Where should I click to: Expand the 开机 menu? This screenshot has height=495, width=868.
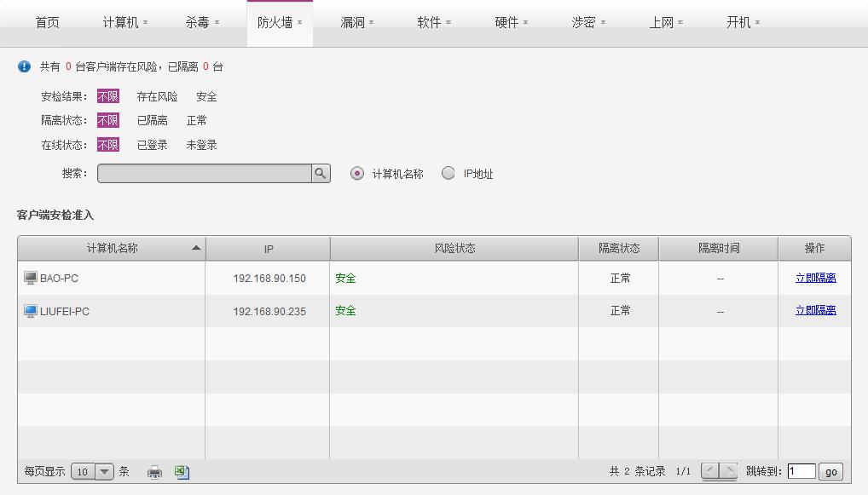click(x=743, y=23)
